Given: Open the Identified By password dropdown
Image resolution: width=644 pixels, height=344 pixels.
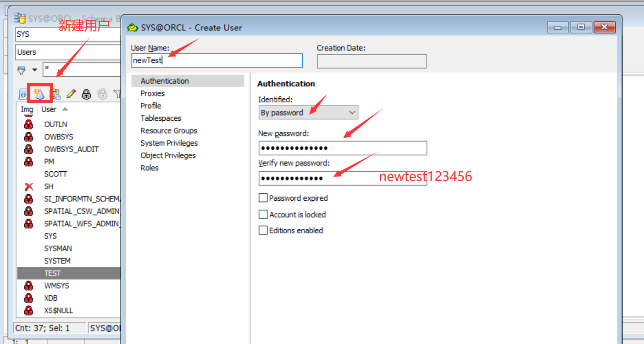Looking at the screenshot, I should pyautogui.click(x=308, y=113).
